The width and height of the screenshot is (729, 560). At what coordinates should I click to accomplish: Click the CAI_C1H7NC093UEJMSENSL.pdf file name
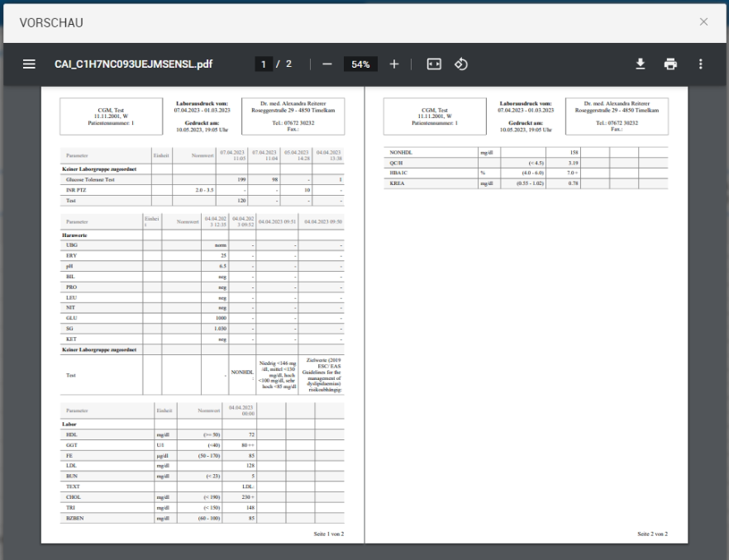pos(133,64)
